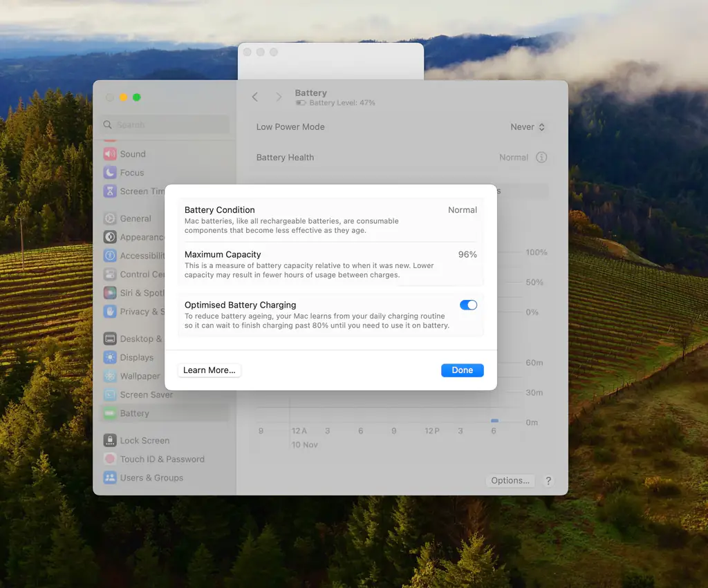Image resolution: width=708 pixels, height=588 pixels.
Task: Click the Focus moon icon
Action: (110, 173)
